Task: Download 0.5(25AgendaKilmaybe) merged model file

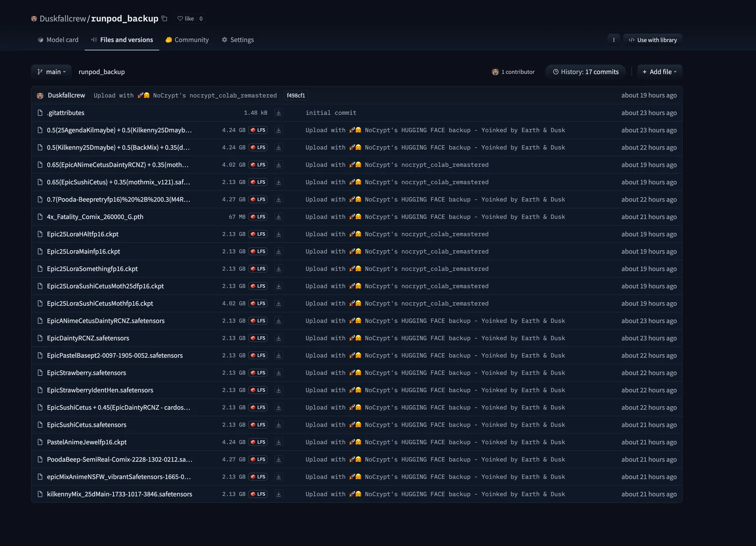Action: [x=279, y=130]
